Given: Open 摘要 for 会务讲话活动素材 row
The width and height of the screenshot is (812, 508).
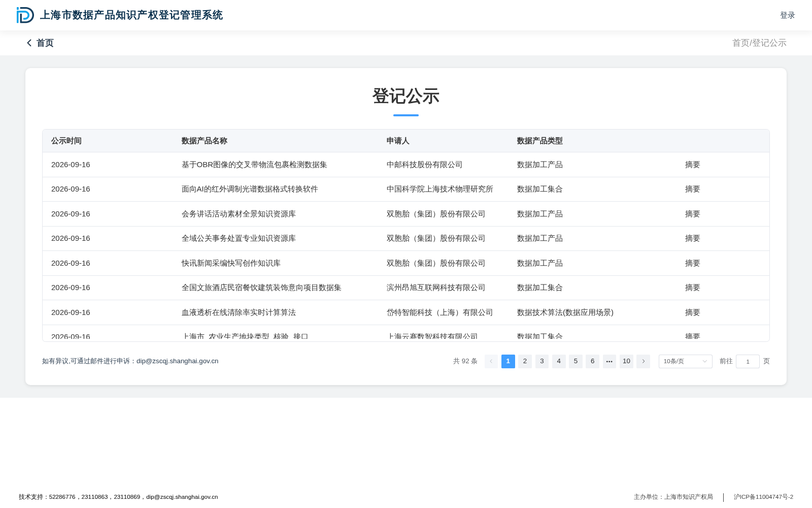Looking at the screenshot, I should pos(692,214).
